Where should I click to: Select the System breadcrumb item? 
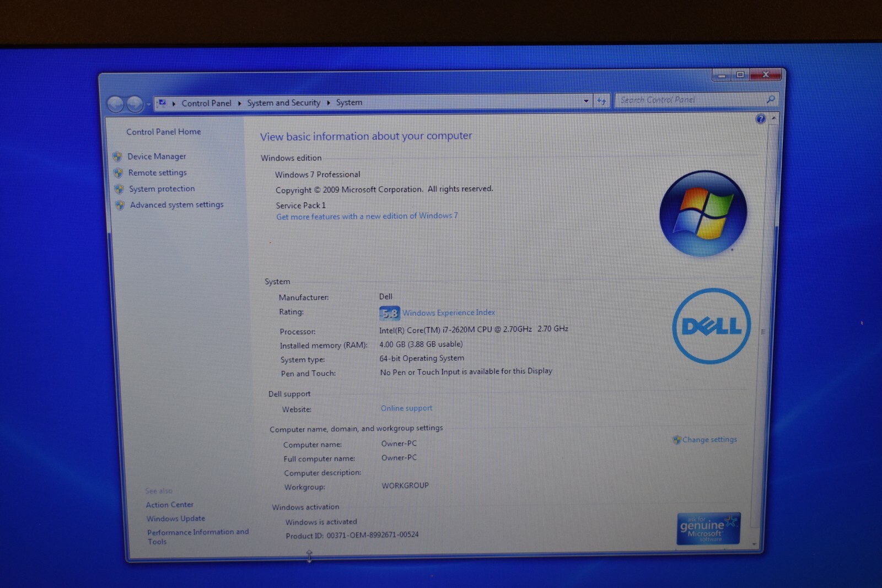[349, 103]
